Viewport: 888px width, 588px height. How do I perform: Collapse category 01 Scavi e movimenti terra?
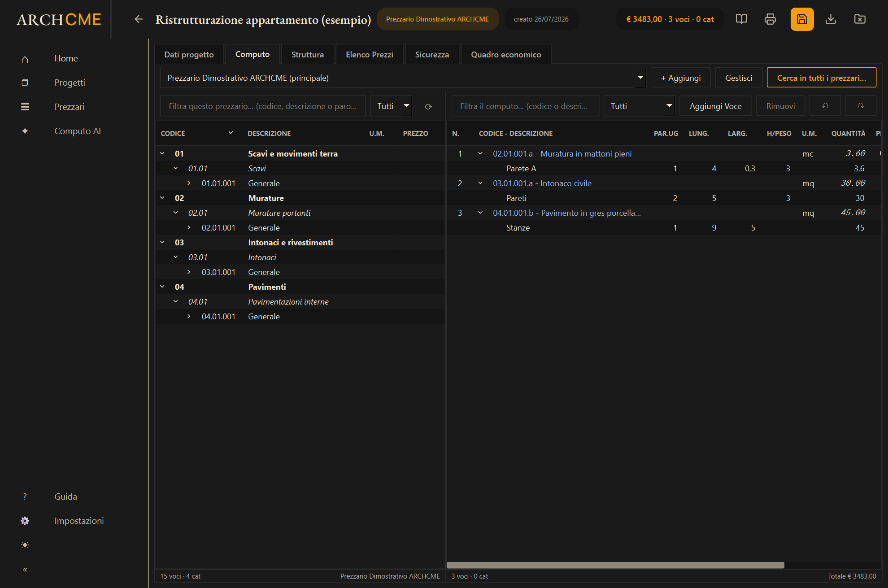click(x=162, y=153)
